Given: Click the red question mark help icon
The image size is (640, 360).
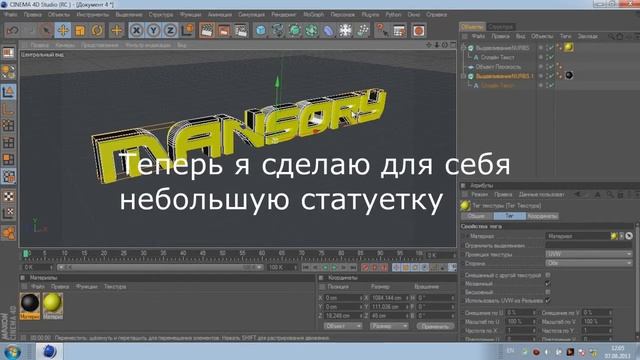Looking at the screenshot, I should click(x=382, y=30).
